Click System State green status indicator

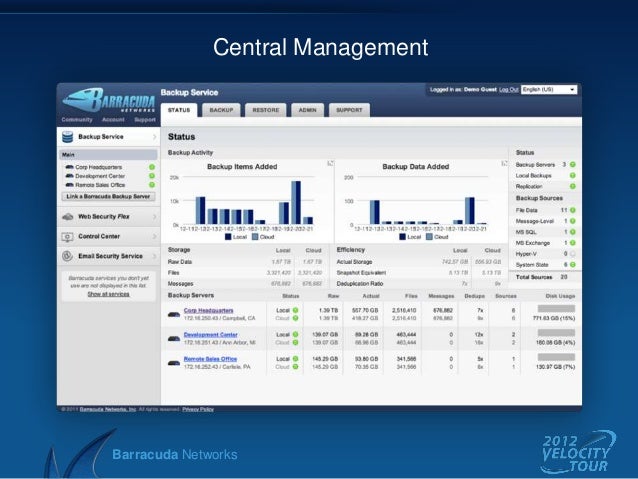click(572, 265)
